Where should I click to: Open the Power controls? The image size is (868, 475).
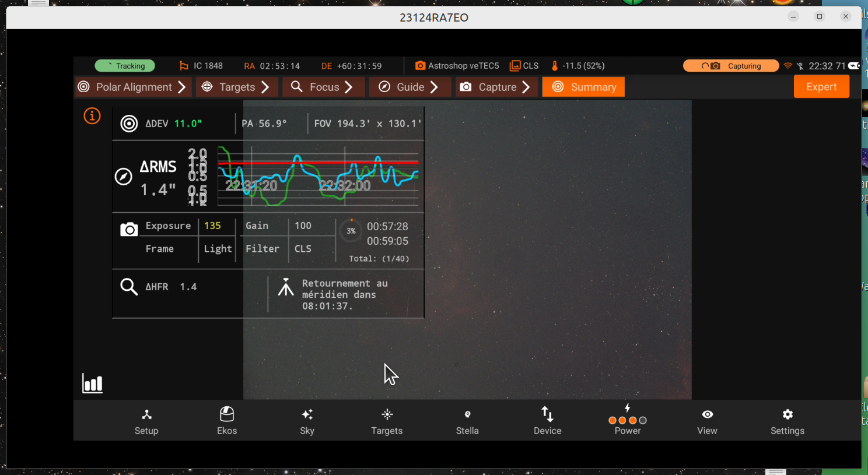coord(628,420)
